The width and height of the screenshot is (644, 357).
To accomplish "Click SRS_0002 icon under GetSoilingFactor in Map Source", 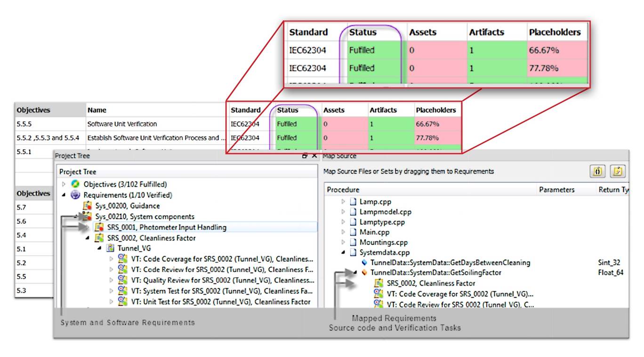I will (378, 283).
